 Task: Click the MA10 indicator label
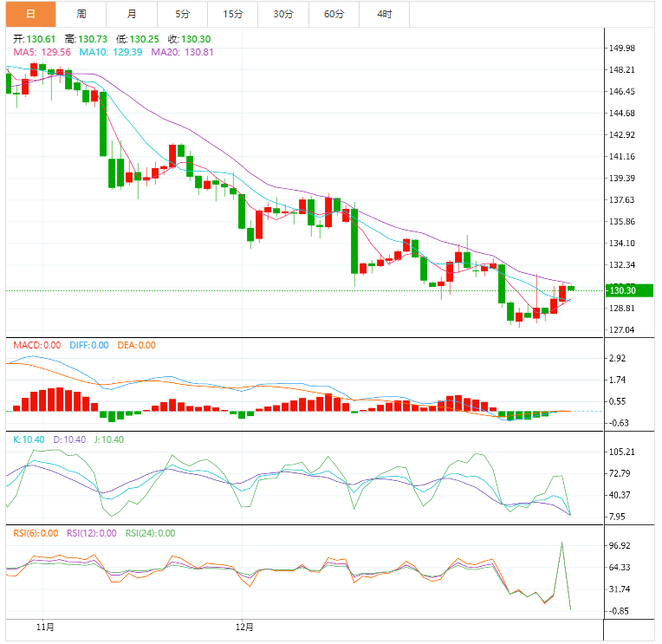(111, 52)
